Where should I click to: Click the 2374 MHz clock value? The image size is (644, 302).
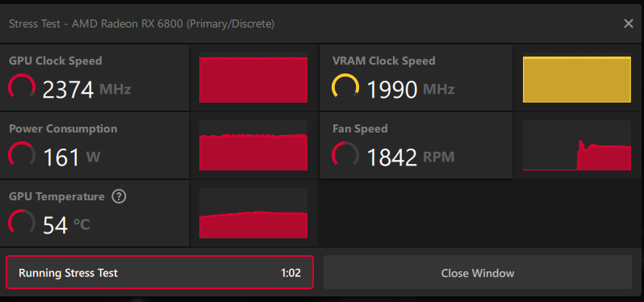pos(86,89)
